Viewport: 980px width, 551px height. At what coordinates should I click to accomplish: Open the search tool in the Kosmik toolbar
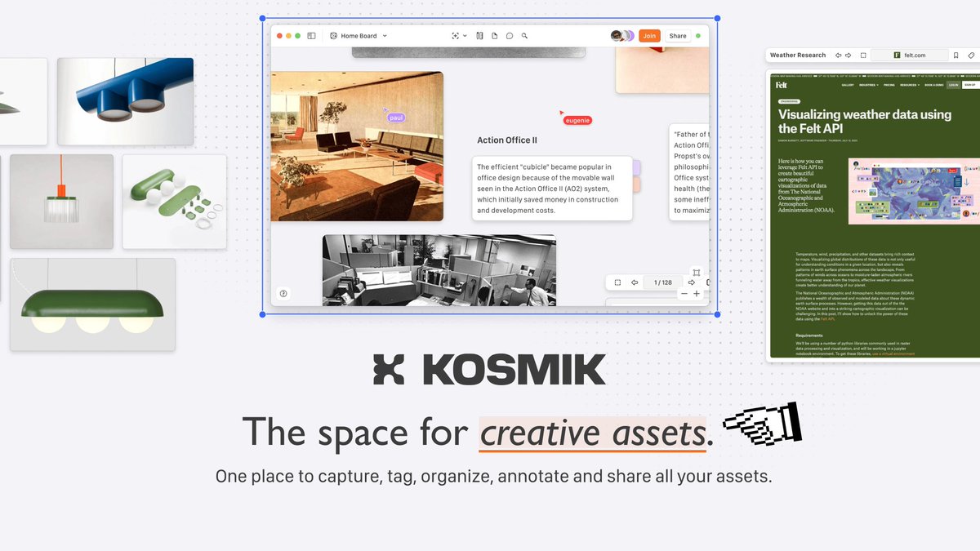click(x=524, y=35)
